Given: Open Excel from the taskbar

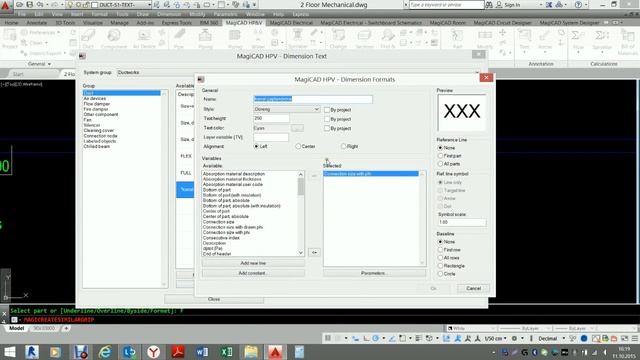Looking at the screenshot, I should [x=227, y=352].
